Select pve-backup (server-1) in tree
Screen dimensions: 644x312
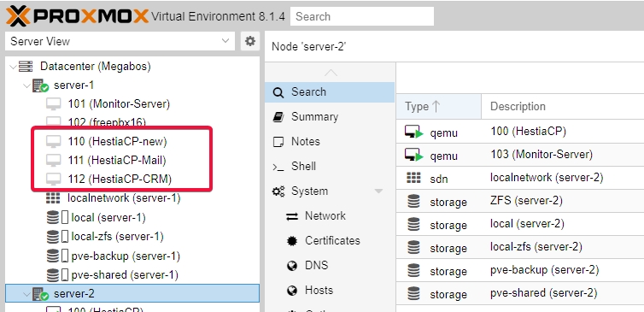(126, 256)
